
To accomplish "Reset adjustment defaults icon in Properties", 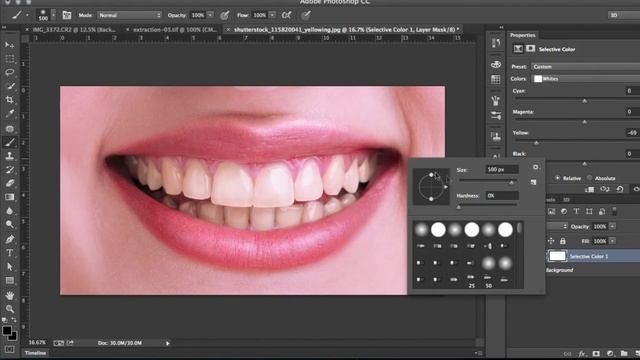I will [x=620, y=189].
